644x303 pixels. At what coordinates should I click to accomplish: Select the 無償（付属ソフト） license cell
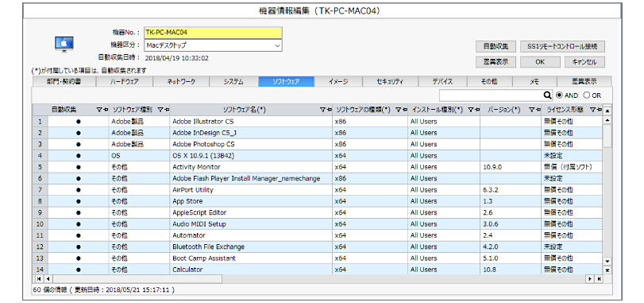(572, 167)
